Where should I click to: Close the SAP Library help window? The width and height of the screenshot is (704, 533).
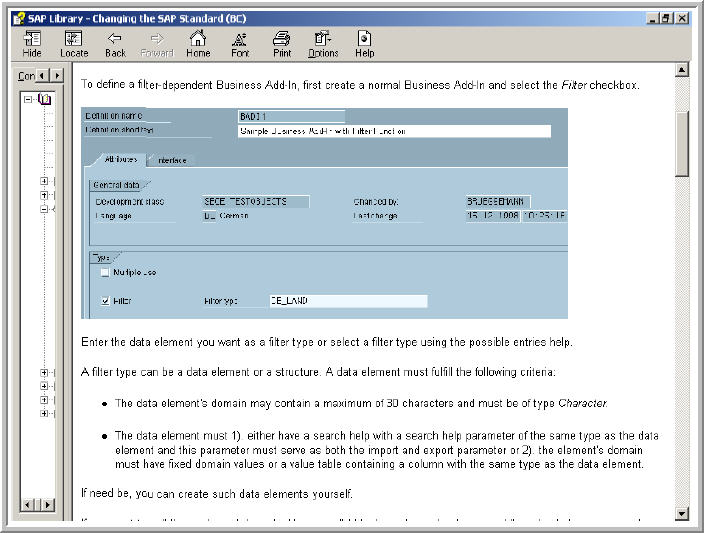[682, 18]
